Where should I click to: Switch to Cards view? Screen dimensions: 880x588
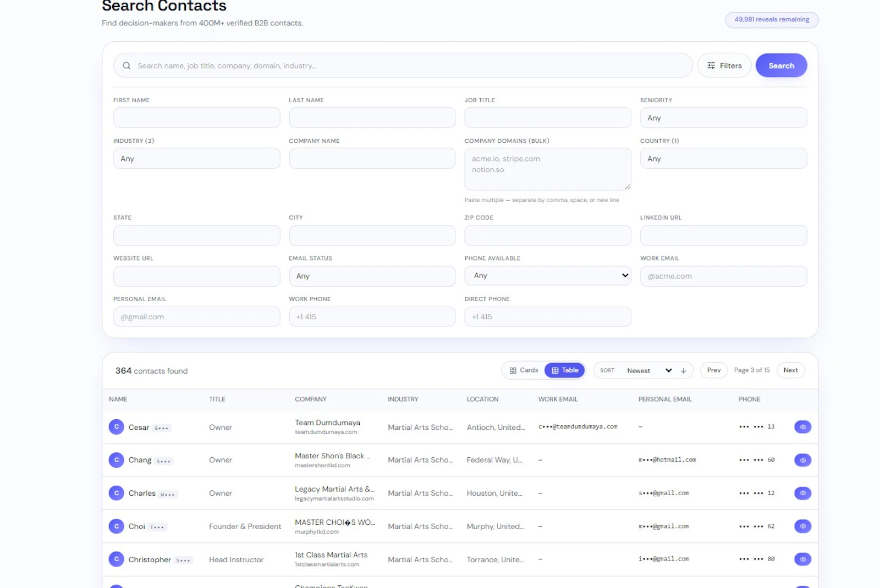tap(524, 370)
